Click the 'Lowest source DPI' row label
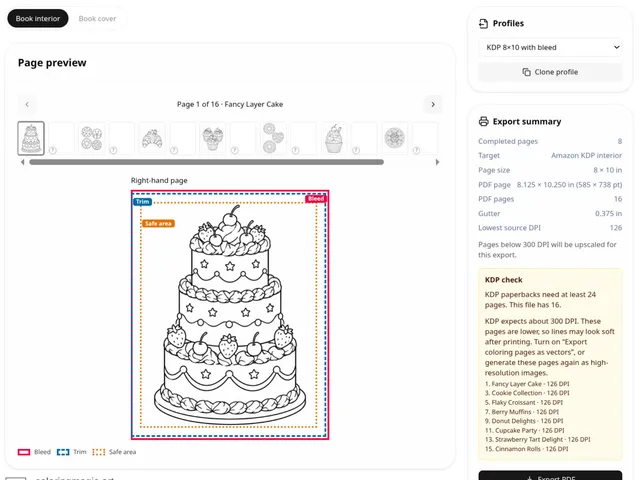This screenshot has height=480, width=640. [509, 228]
